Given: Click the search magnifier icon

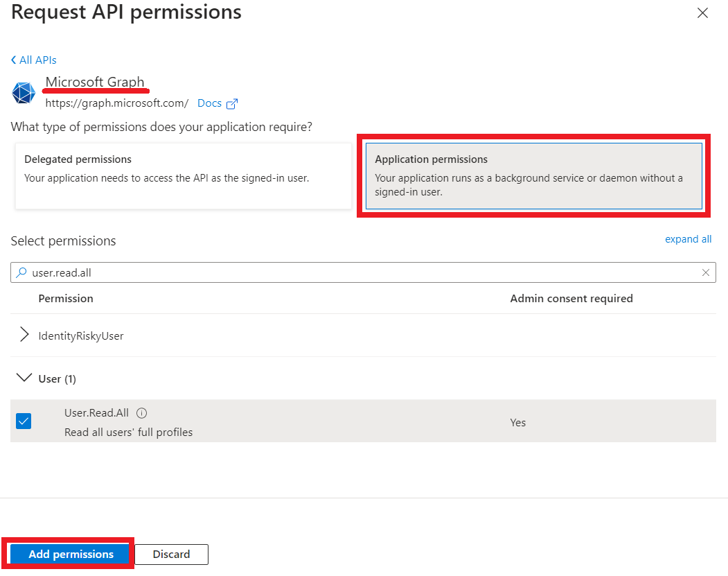Looking at the screenshot, I should pyautogui.click(x=23, y=272).
